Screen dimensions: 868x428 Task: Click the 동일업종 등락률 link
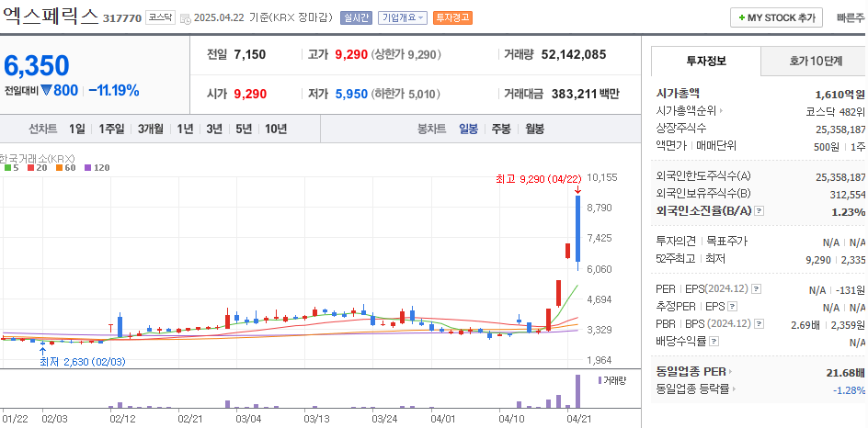click(x=692, y=389)
